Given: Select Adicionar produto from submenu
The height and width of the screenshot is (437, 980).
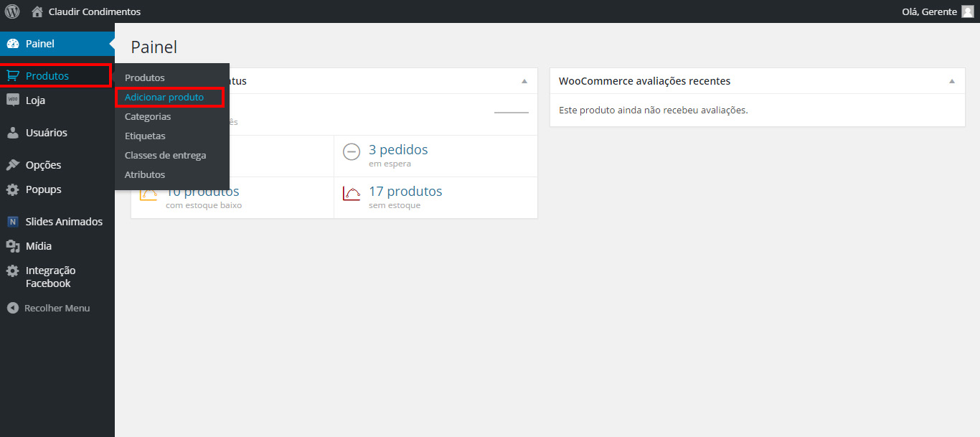Looking at the screenshot, I should click(164, 97).
